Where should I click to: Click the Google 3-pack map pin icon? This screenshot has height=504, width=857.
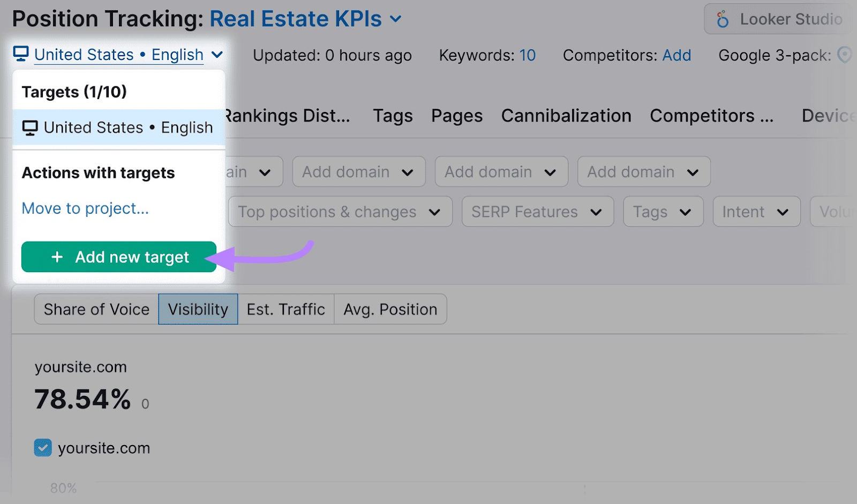click(x=845, y=55)
